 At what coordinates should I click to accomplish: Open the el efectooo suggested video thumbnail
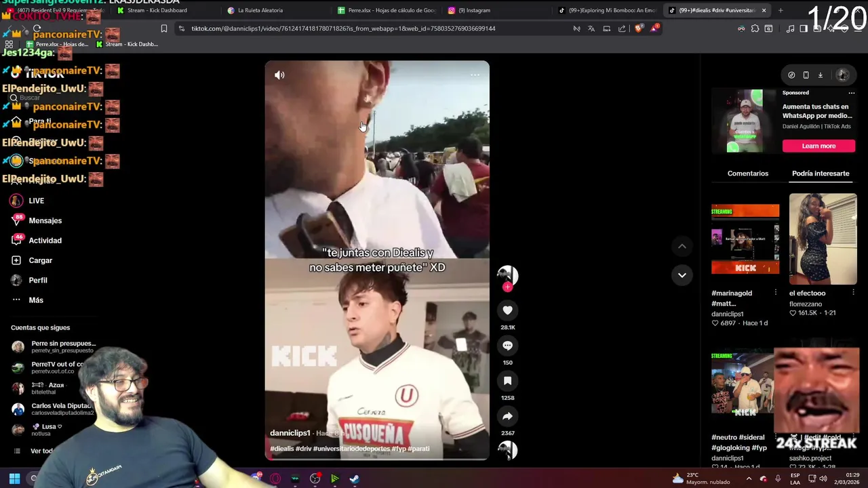(823, 239)
